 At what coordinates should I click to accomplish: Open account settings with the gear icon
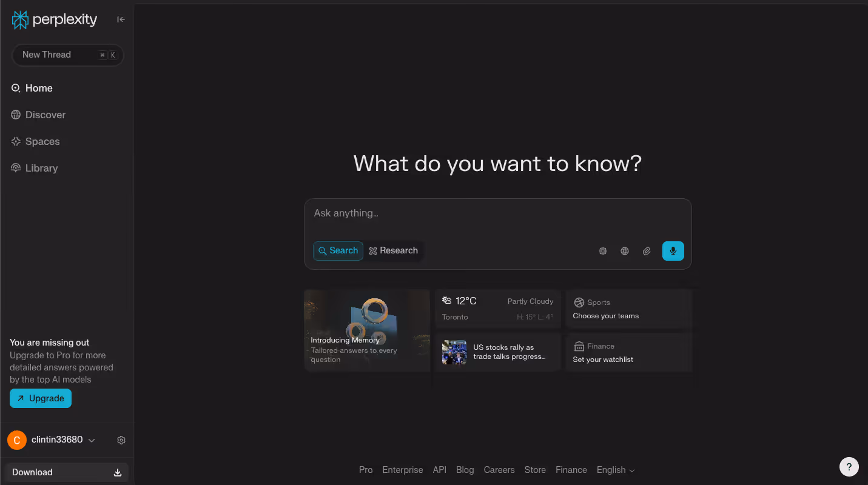click(x=121, y=440)
